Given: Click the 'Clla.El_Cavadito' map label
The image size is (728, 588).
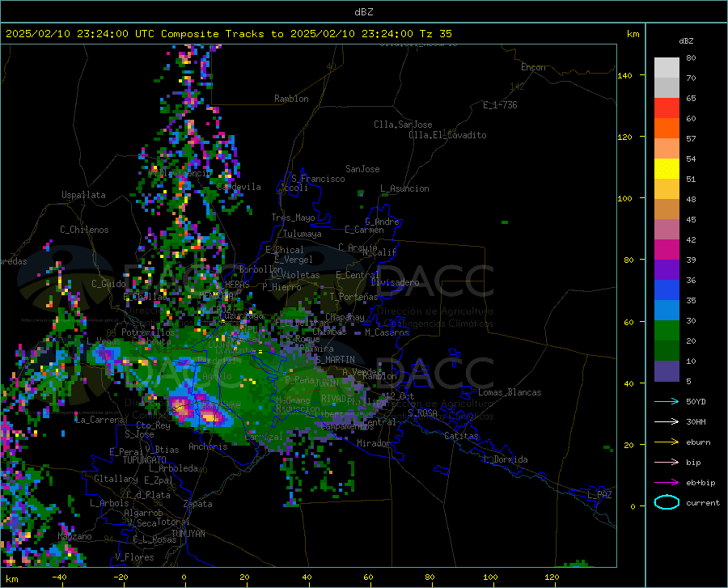Looking at the screenshot, I should (x=447, y=135).
